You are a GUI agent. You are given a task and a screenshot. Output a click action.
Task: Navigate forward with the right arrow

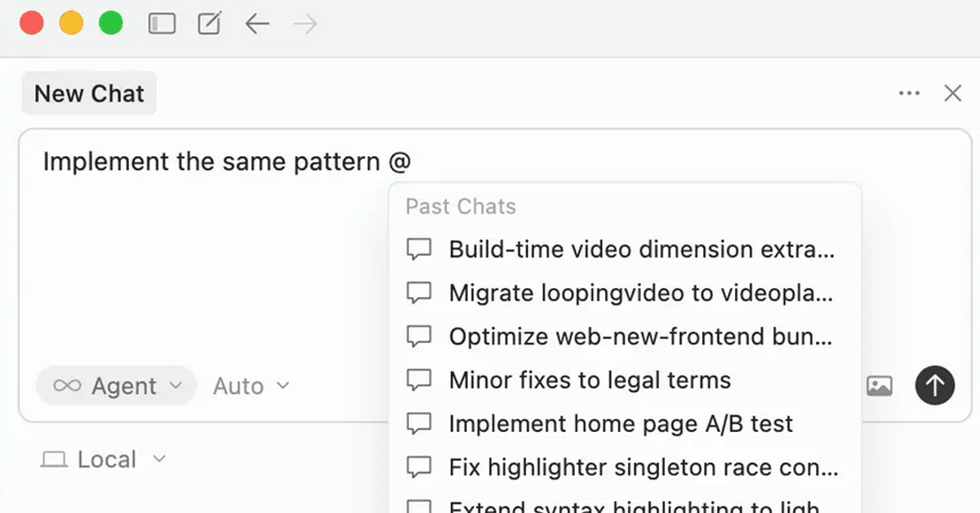click(305, 24)
